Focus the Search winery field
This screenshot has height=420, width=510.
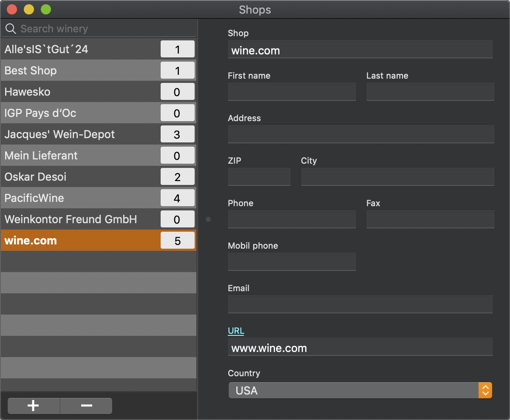click(99, 29)
